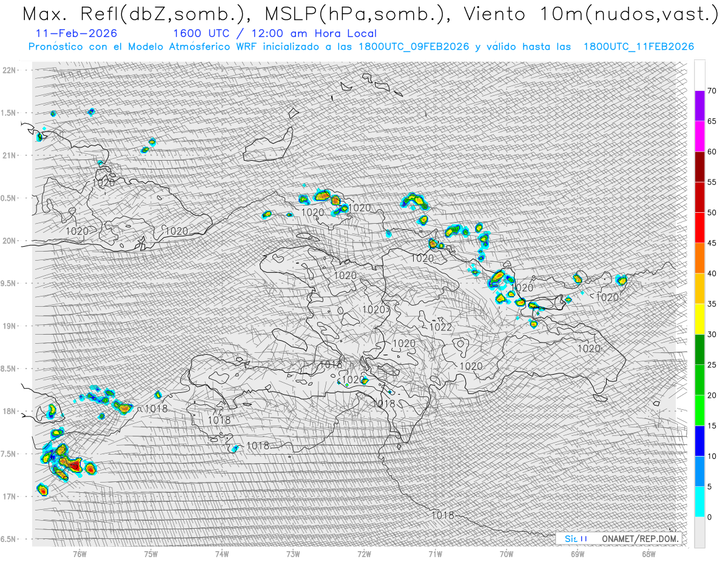Click the 1022 pressure contour label
Image resolution: width=728 pixels, height=562 pixels.
click(x=441, y=327)
